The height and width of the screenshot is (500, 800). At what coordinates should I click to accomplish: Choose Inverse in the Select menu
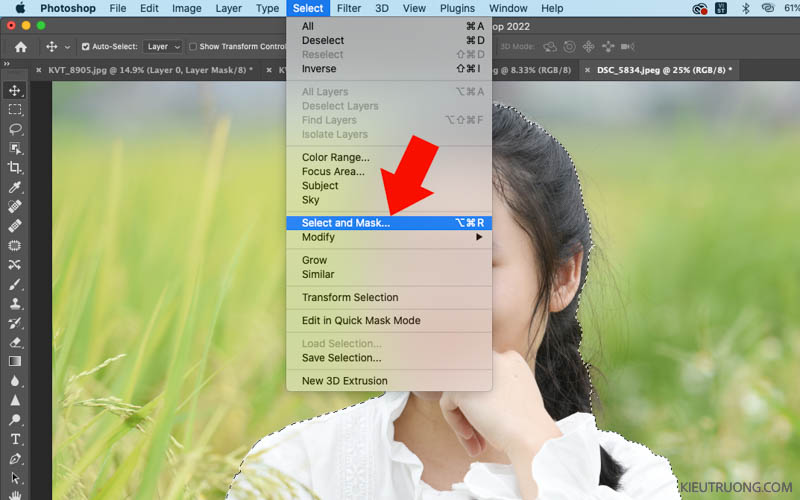coord(389,68)
